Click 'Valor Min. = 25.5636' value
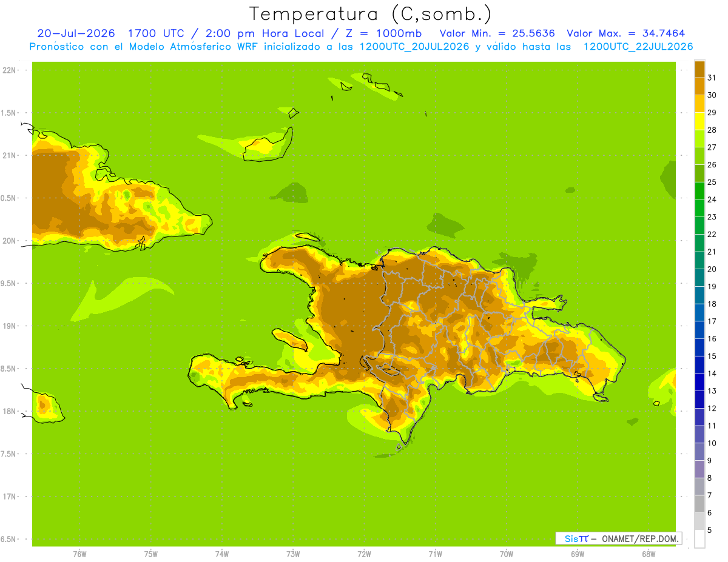Viewport: 728px width, 562px height. click(496, 33)
